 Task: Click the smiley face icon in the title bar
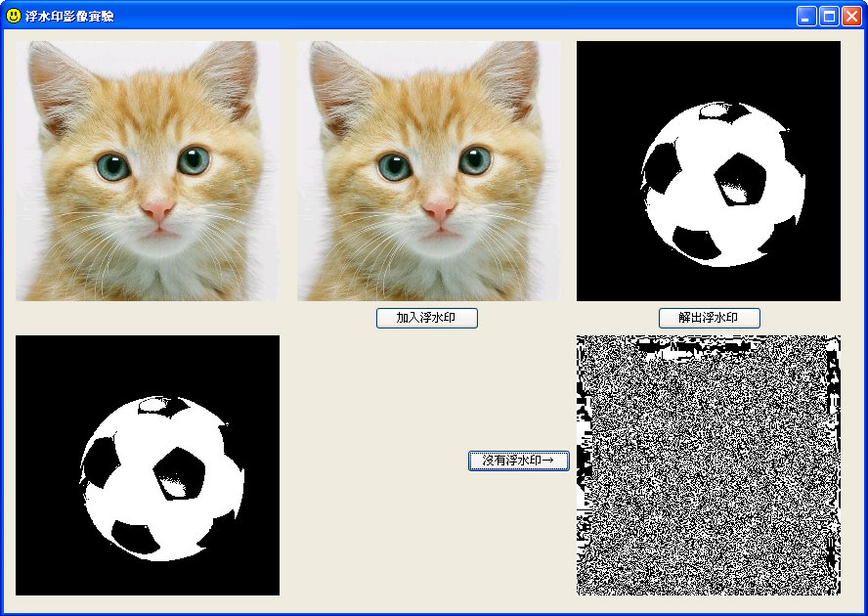click(x=14, y=16)
